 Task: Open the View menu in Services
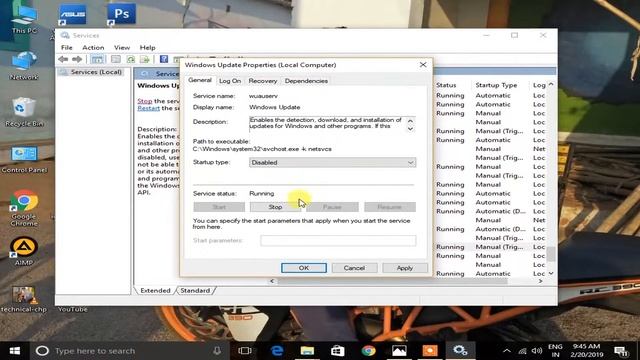pos(122,47)
